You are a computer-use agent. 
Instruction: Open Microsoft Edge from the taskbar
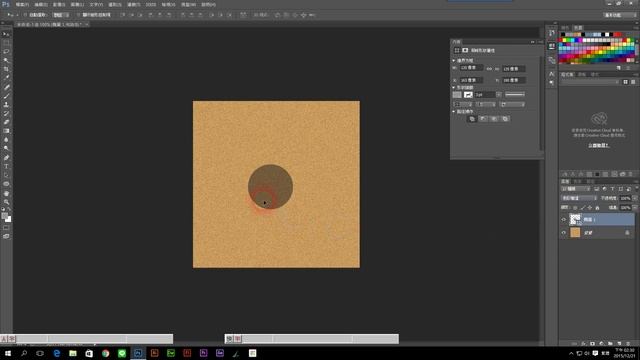pos(56,353)
